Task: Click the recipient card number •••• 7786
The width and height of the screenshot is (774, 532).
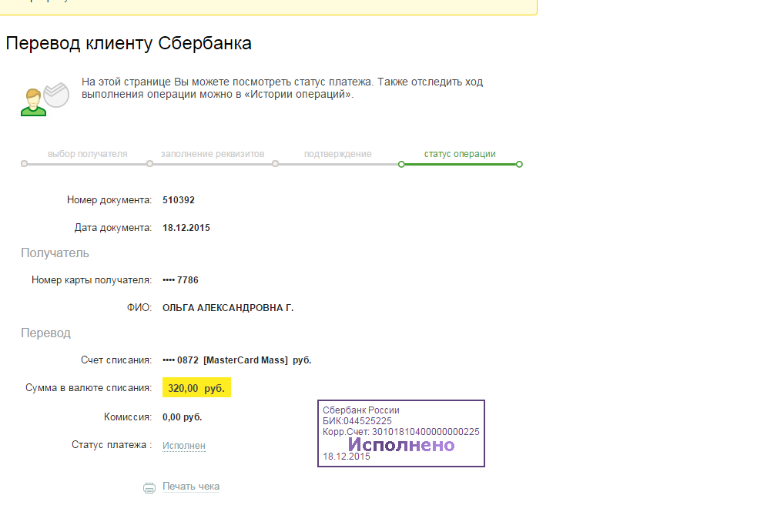Action: click(x=180, y=279)
